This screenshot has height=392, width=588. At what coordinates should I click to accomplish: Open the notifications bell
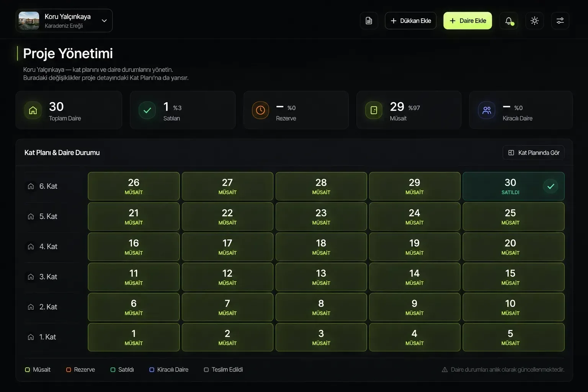tap(509, 21)
